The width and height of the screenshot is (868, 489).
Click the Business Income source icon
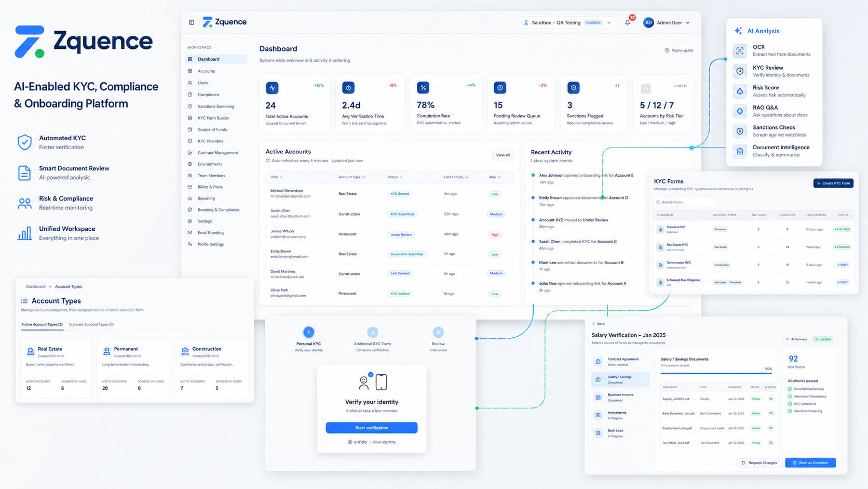(x=598, y=397)
